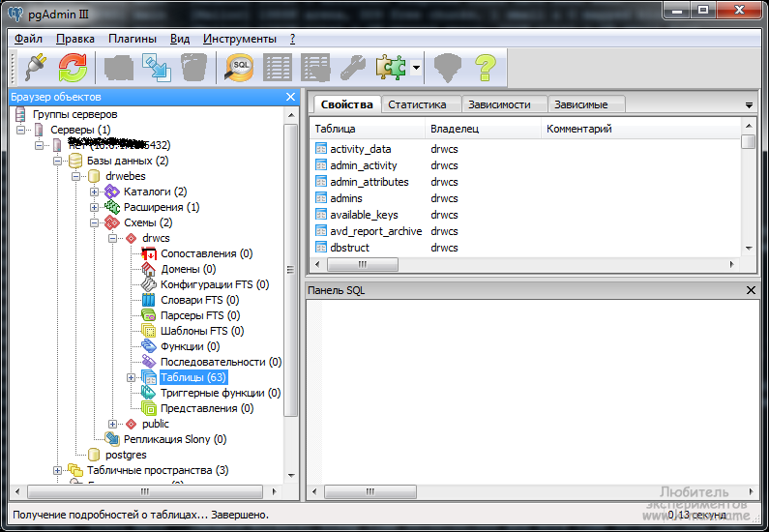
Task: Click the connect-to-server plug icon
Action: click(x=37, y=68)
